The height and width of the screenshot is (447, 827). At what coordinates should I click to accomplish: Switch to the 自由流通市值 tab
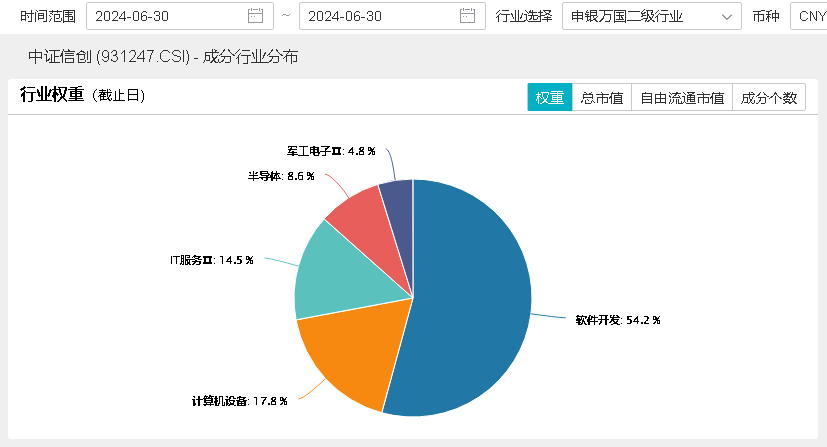tap(682, 98)
